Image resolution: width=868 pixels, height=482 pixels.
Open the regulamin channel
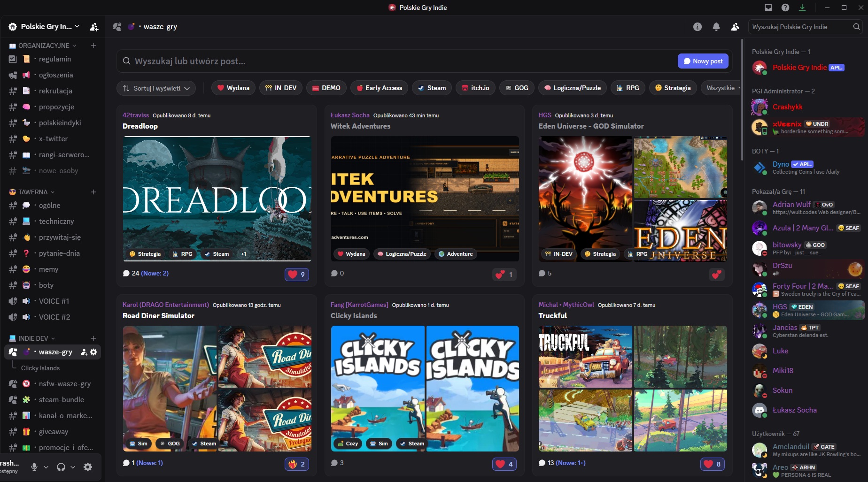53,59
